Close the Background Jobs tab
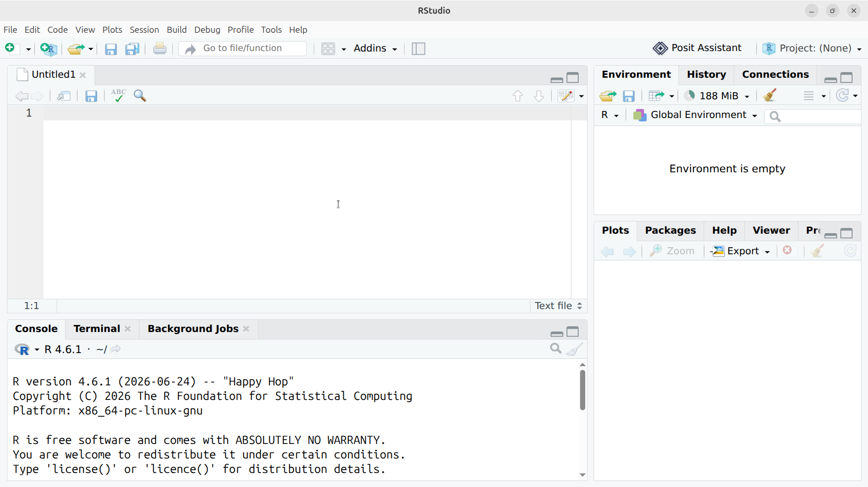 (x=246, y=329)
